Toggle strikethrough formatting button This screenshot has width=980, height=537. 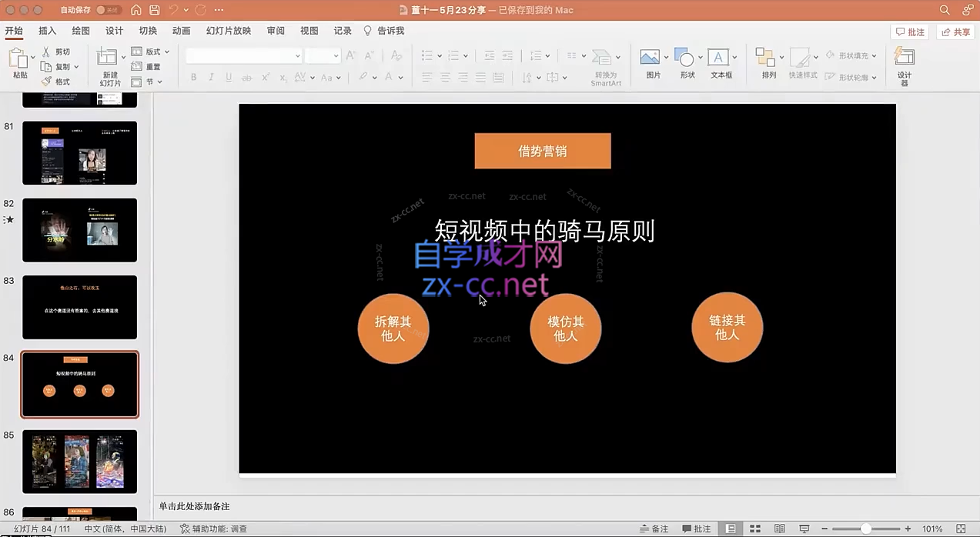(x=247, y=77)
